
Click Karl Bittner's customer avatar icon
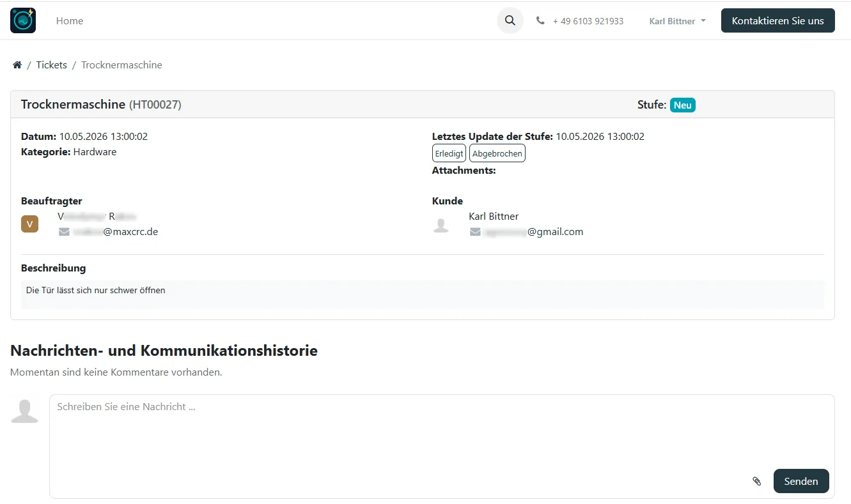click(x=441, y=224)
